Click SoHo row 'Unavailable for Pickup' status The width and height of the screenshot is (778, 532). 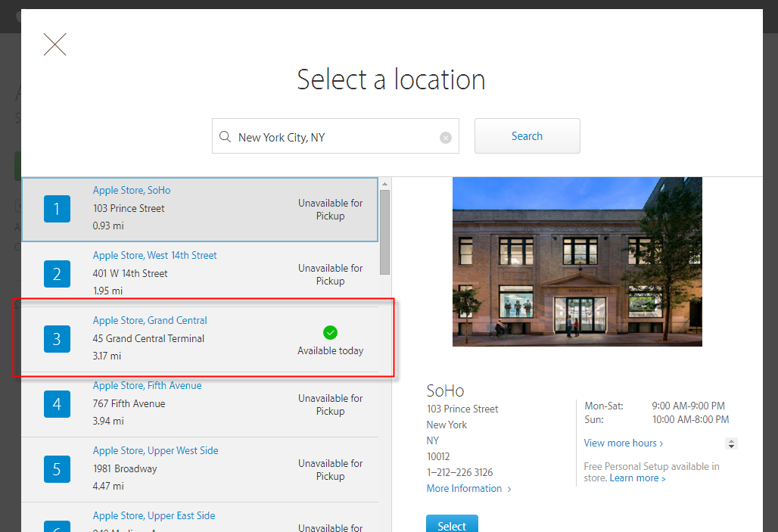tap(331, 210)
